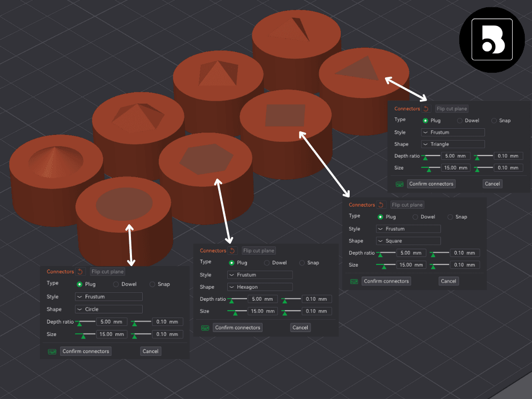532x399 pixels.
Task: Reset connectors in the Hexagon shape panel
Action: click(x=232, y=250)
